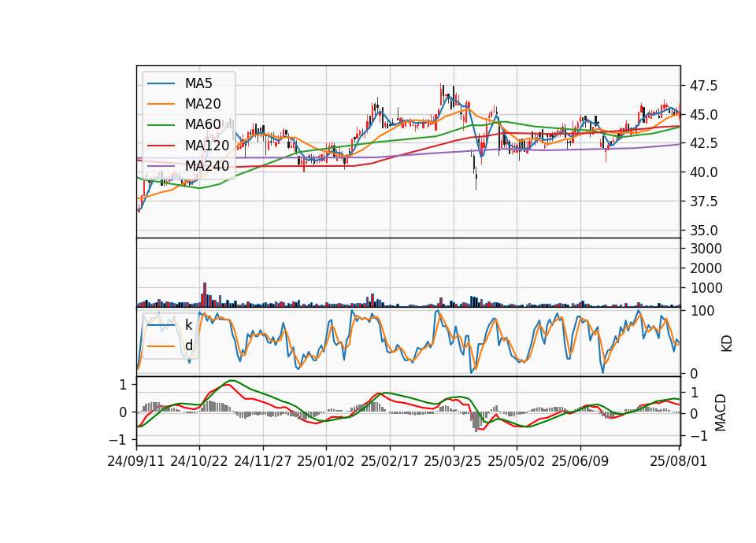Viewport: 756px width, 543px height.
Task: Click the 25/08/01 date label
Action: (x=679, y=461)
